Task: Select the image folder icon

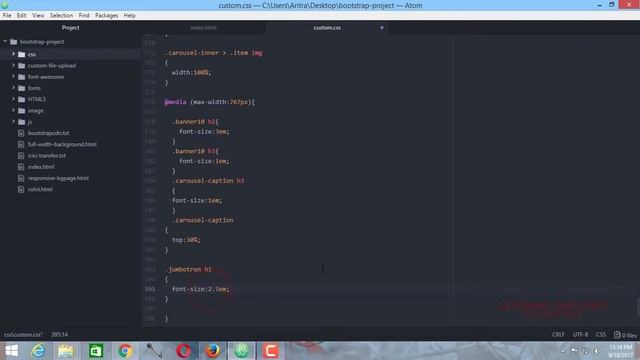Action: click(x=22, y=111)
